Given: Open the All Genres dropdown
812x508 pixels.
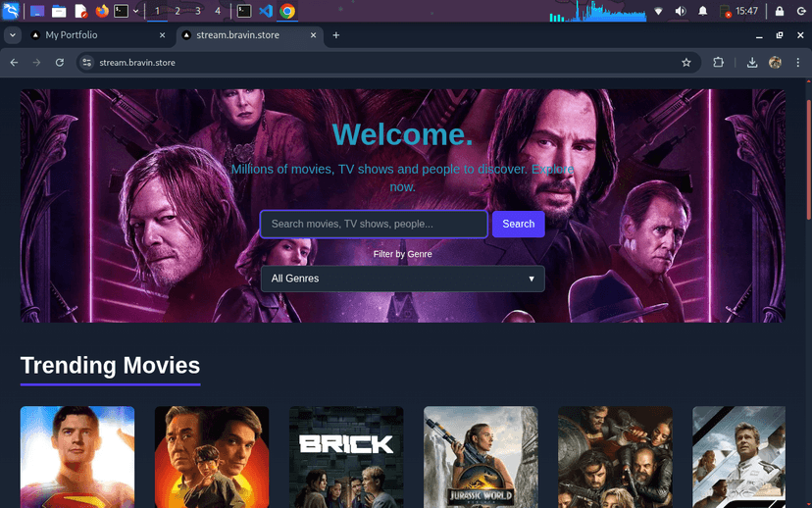Looking at the screenshot, I should [403, 279].
